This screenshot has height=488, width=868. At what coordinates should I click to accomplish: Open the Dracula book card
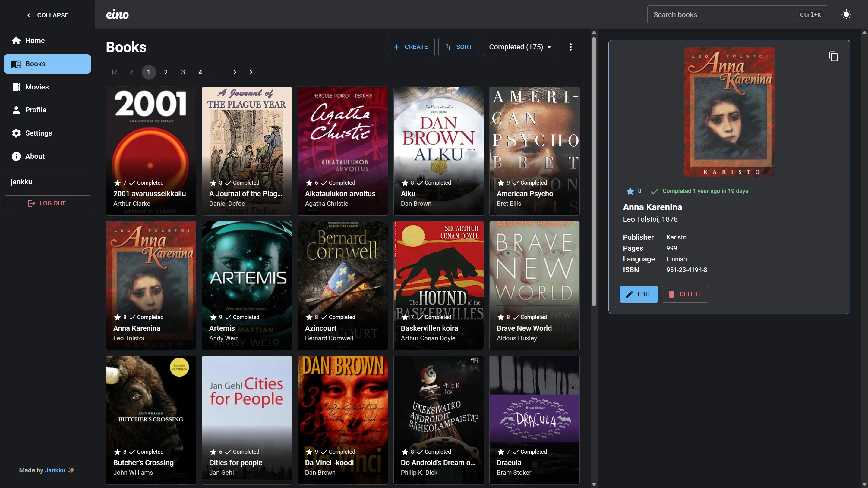tap(535, 420)
